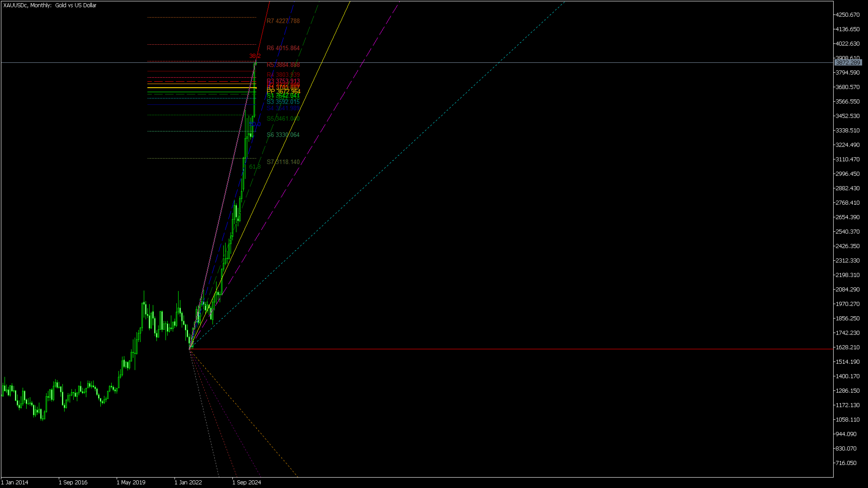Click the 1 Sep 2016 date label

[73, 483]
